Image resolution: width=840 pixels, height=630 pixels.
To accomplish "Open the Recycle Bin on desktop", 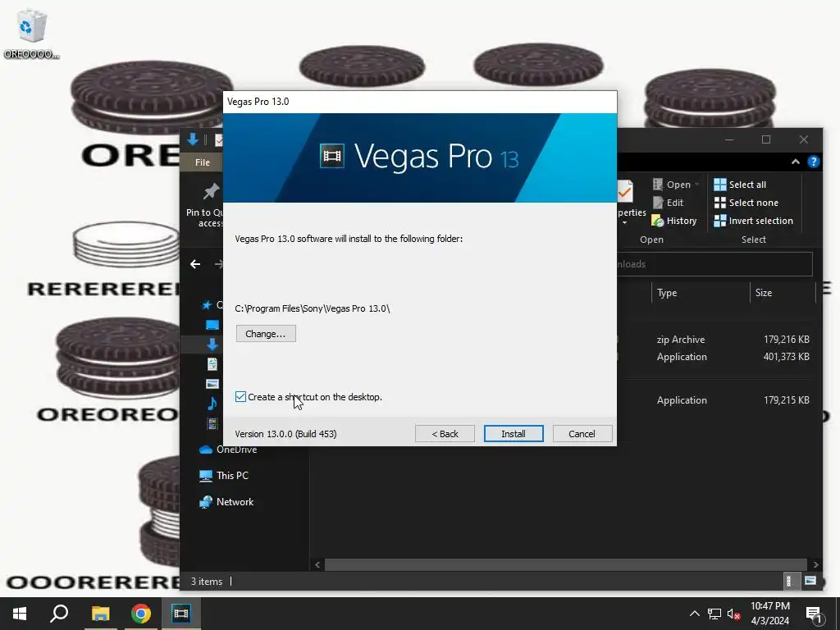I will [x=32, y=34].
